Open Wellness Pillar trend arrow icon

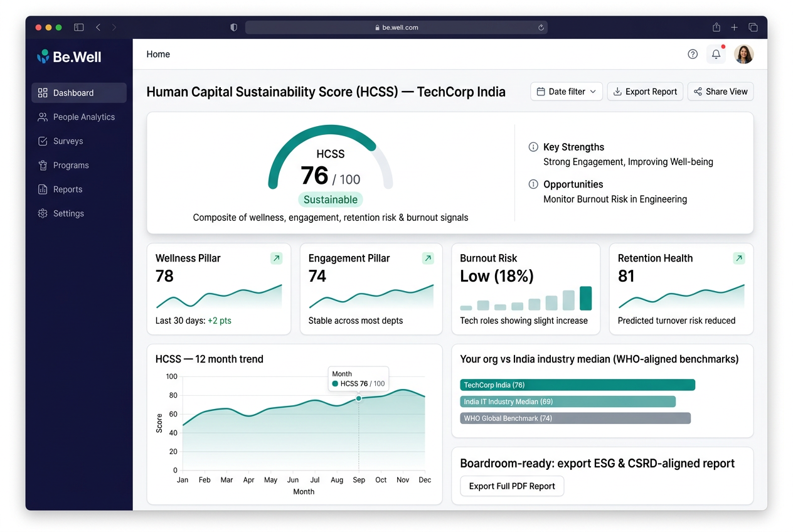[276, 258]
